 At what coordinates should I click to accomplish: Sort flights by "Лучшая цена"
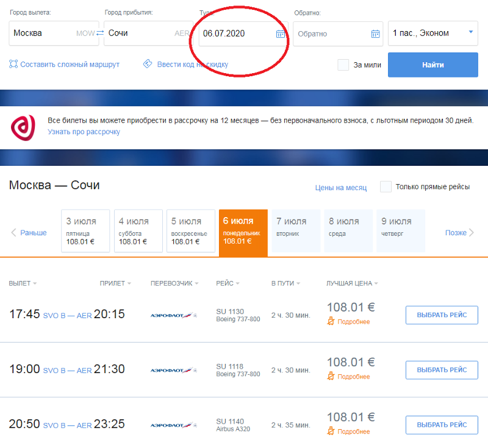(x=352, y=283)
